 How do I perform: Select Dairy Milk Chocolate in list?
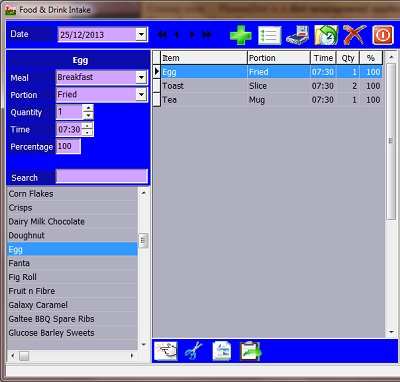coord(72,222)
